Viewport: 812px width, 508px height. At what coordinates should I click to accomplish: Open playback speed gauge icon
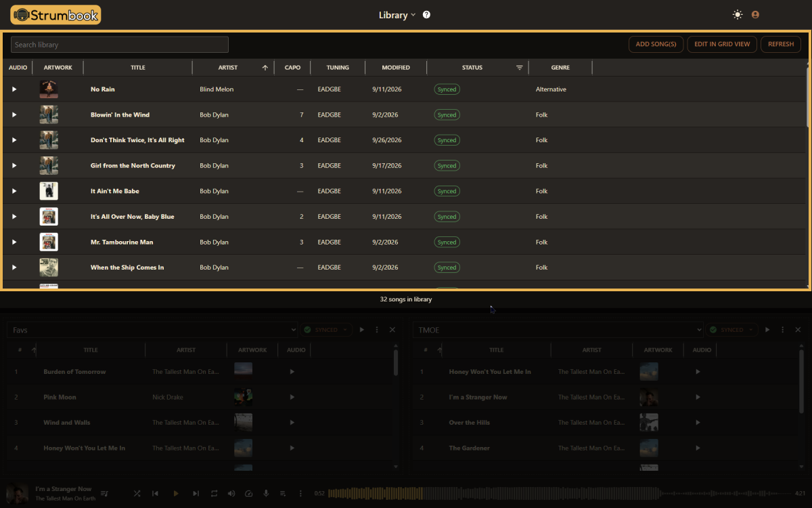click(248, 494)
